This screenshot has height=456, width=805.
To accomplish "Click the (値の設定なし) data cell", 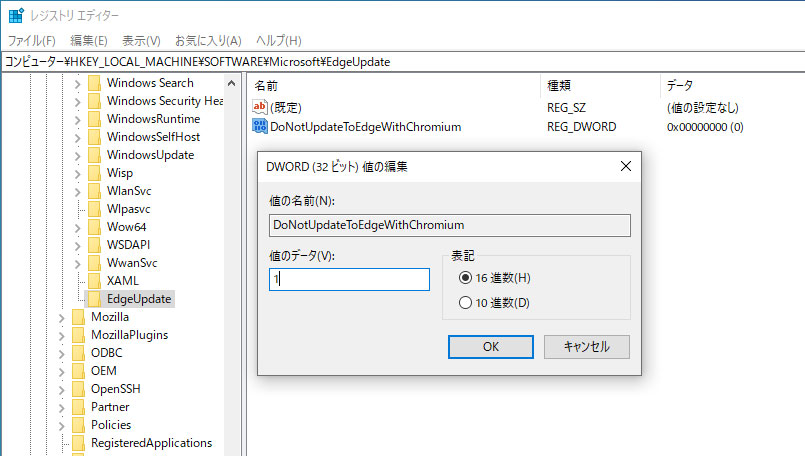I will tap(702, 107).
